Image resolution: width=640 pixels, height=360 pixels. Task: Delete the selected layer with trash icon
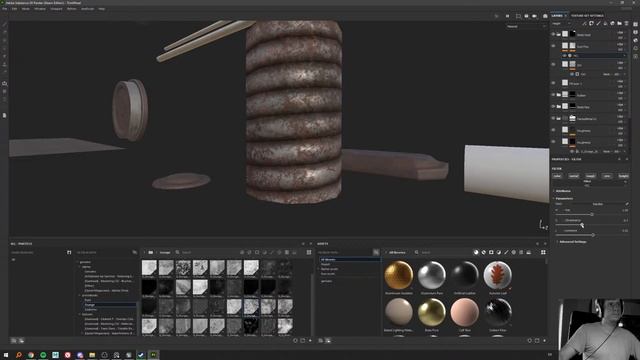point(627,24)
